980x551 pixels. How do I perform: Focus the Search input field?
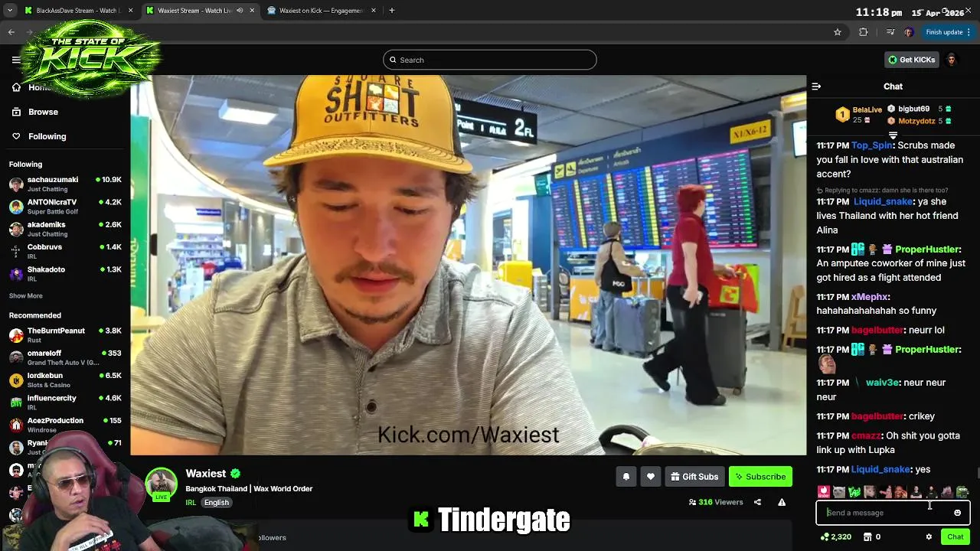click(490, 60)
